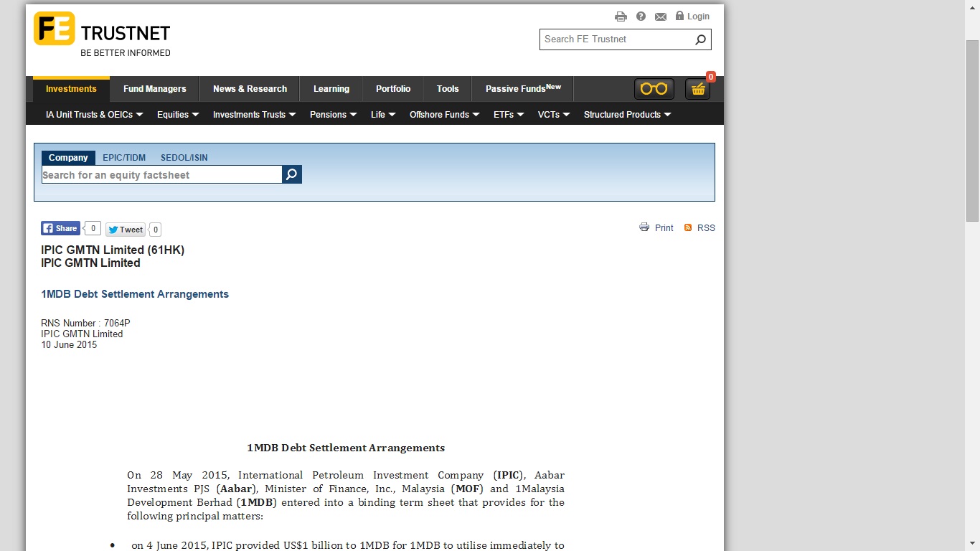Expand the Life dropdown
Viewport: 980px width, 551px height.
(383, 115)
